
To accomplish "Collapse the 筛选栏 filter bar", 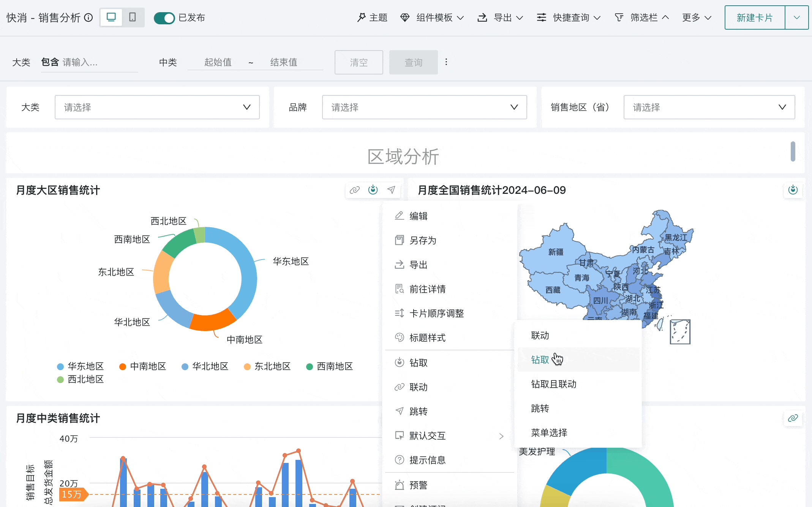I will [642, 17].
